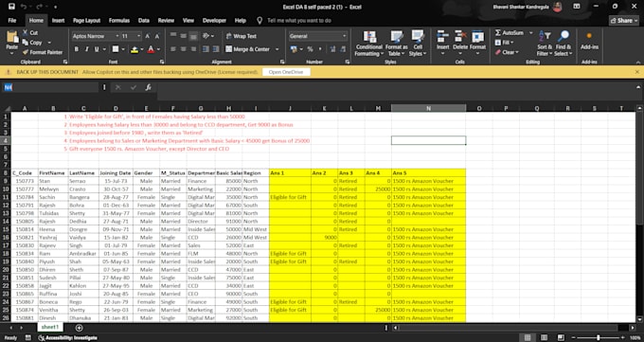The height and width of the screenshot is (342, 644).
Task: Toggle italic formatting
Action: tap(87, 49)
